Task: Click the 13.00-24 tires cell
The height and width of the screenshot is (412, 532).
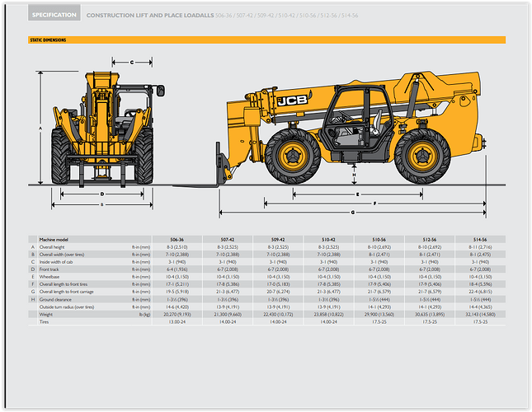Action: coord(177,322)
